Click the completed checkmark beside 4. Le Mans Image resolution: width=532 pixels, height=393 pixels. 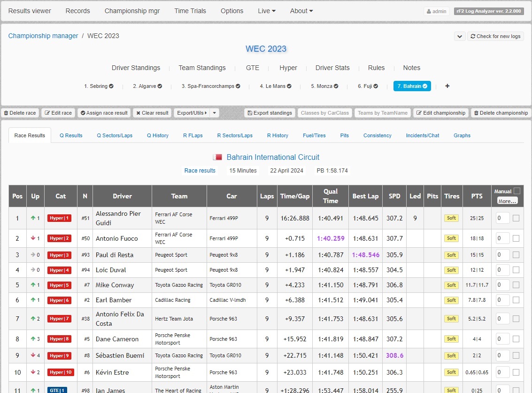click(289, 86)
